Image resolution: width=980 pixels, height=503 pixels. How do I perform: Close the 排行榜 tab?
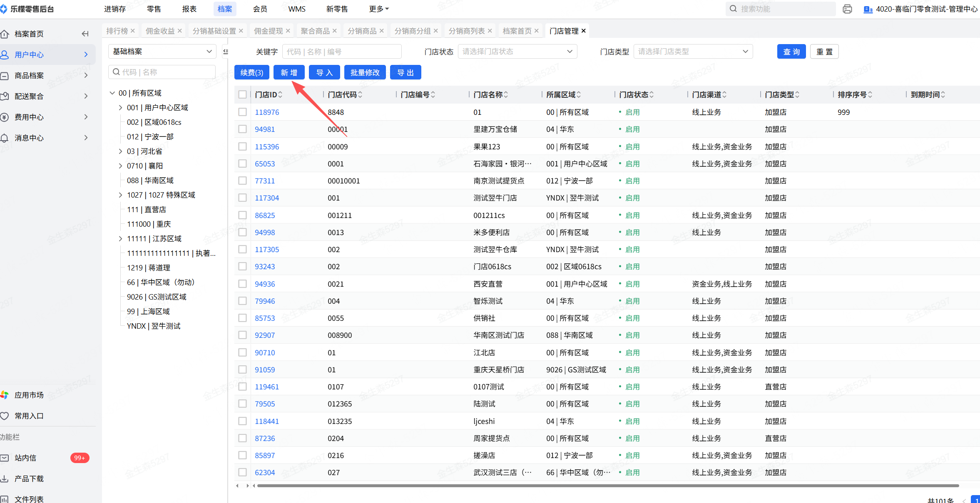click(133, 31)
